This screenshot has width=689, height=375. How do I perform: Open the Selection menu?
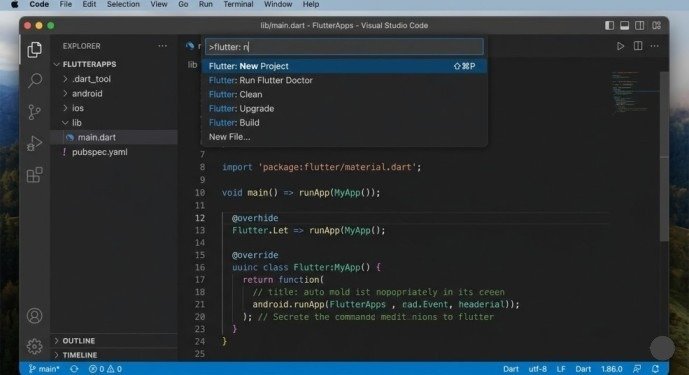[123, 4]
